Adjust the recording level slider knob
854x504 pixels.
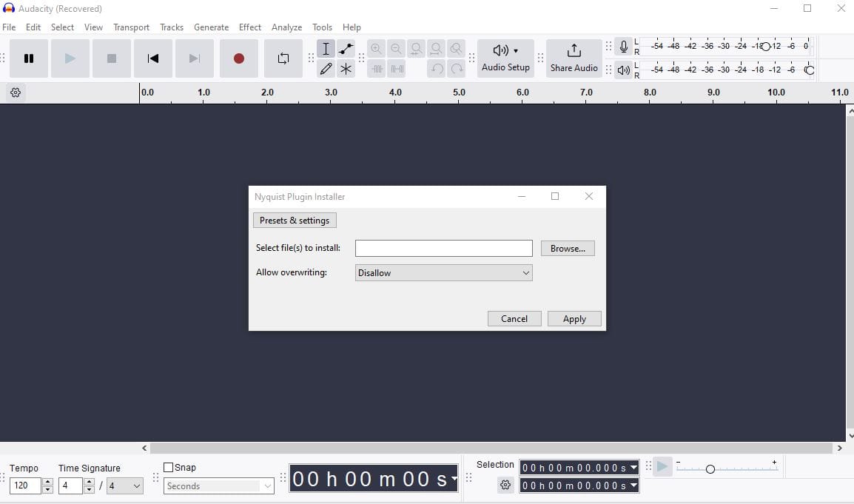[766, 47]
